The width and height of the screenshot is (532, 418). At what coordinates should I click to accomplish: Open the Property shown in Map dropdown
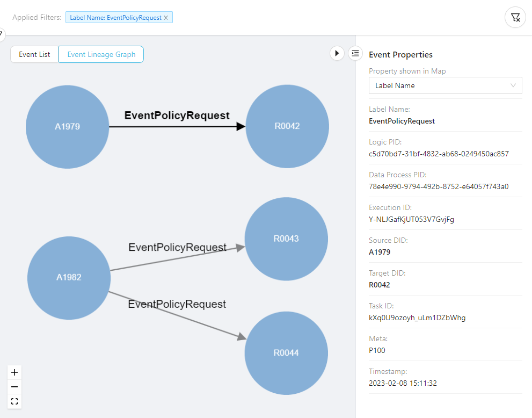coord(445,85)
